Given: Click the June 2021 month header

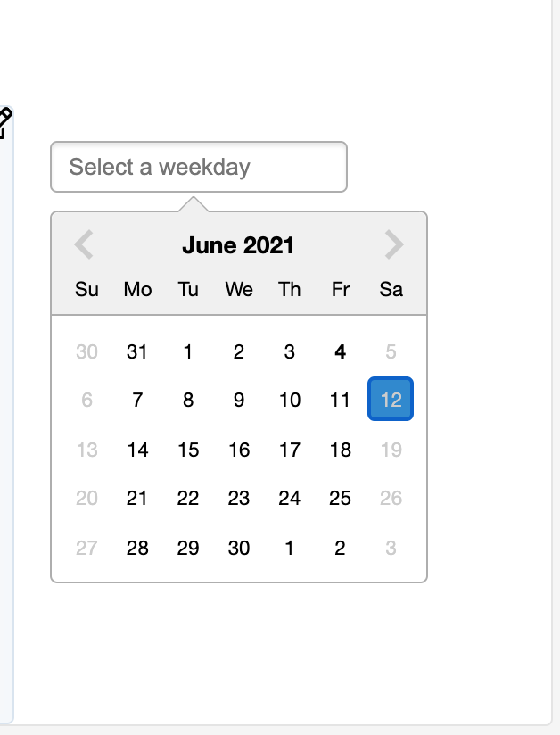Looking at the screenshot, I should click(238, 245).
